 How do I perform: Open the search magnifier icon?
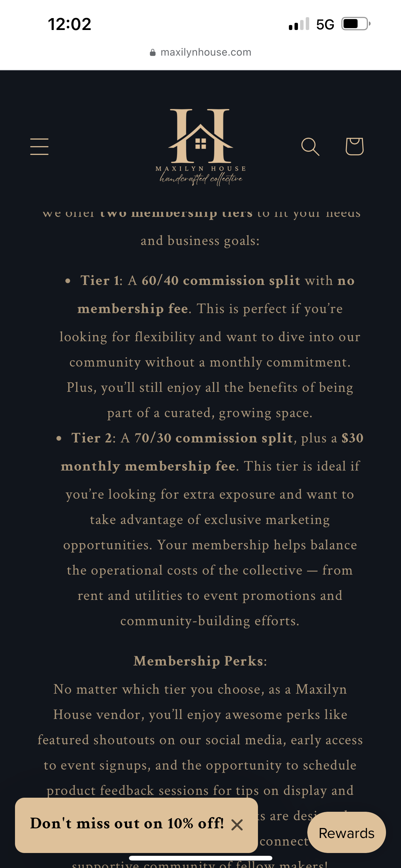tap(310, 147)
